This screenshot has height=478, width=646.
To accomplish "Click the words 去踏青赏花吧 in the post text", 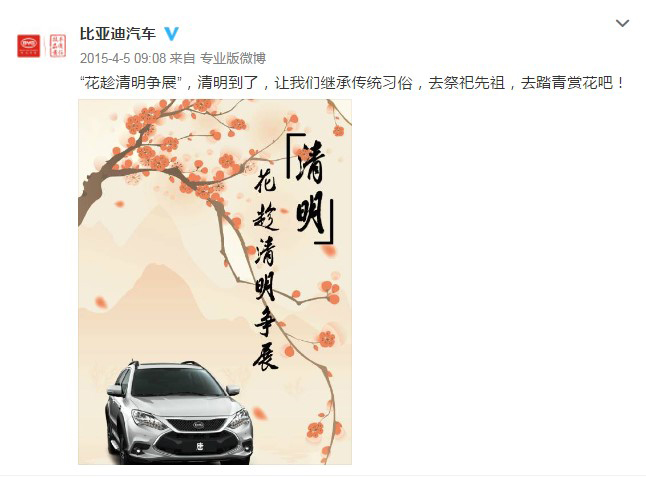I will pyautogui.click(x=567, y=83).
